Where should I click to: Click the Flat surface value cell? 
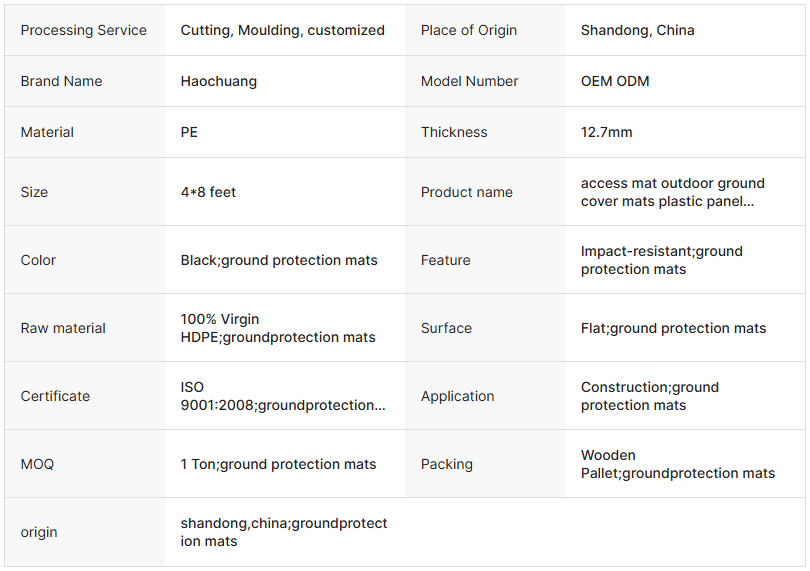click(673, 328)
